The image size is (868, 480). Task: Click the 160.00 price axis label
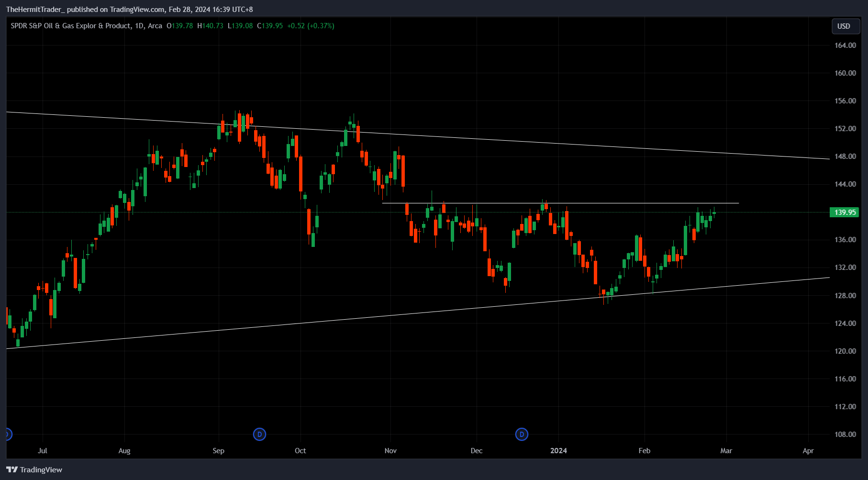tap(845, 73)
